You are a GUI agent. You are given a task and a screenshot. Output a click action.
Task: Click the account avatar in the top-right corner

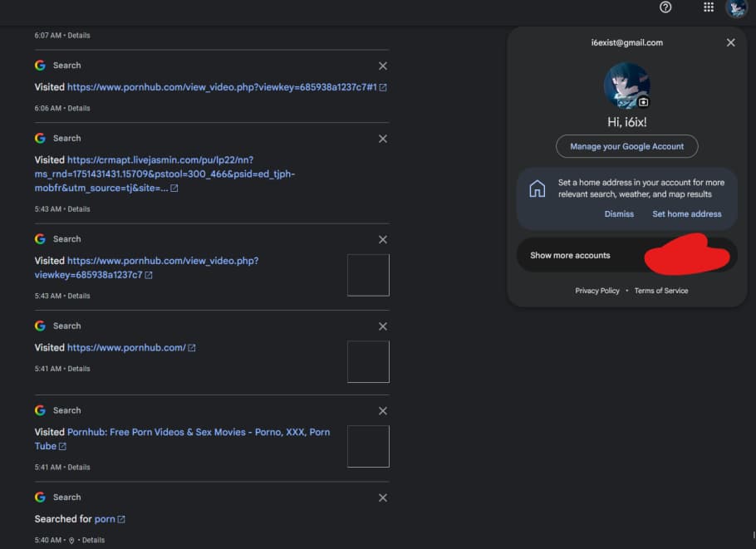pos(736,8)
